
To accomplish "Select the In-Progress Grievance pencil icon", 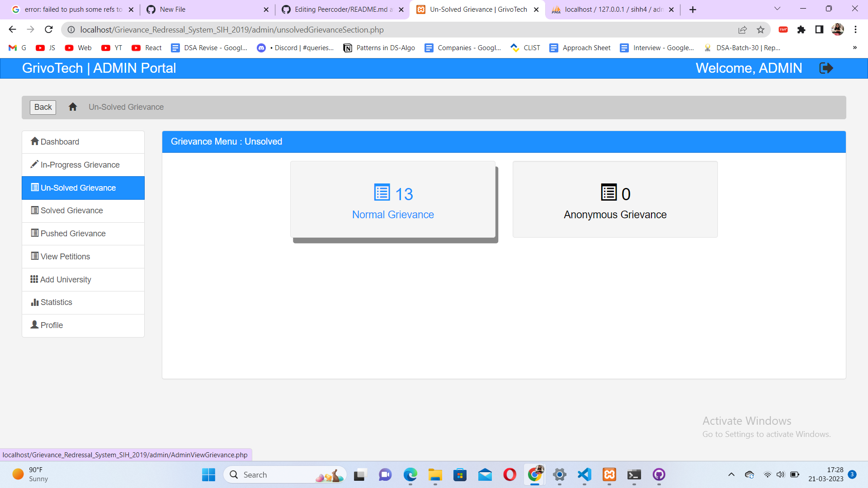I will pyautogui.click(x=34, y=164).
